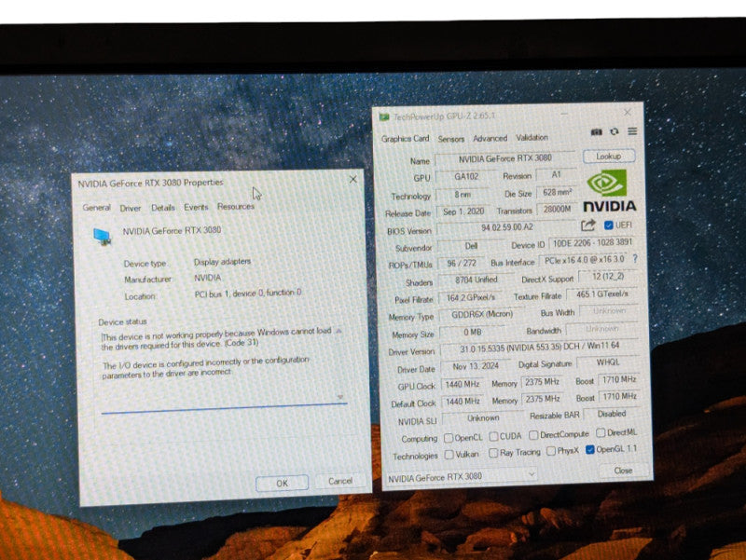Toggle the Ray Tracing checkbox
The height and width of the screenshot is (560, 746).
point(493,453)
